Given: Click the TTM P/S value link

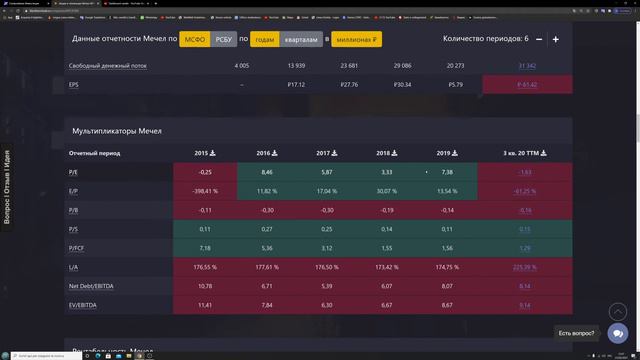Looking at the screenshot, I should click(x=525, y=229).
